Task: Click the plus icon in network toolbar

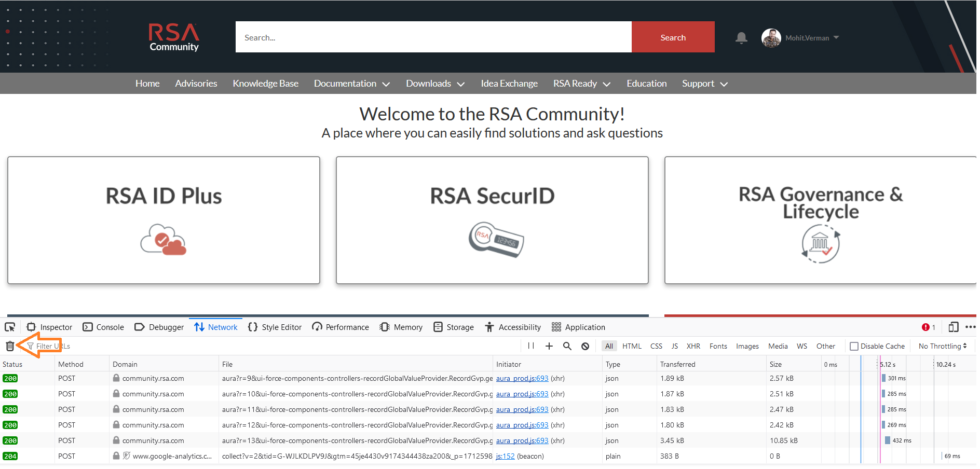Action: pyautogui.click(x=549, y=346)
